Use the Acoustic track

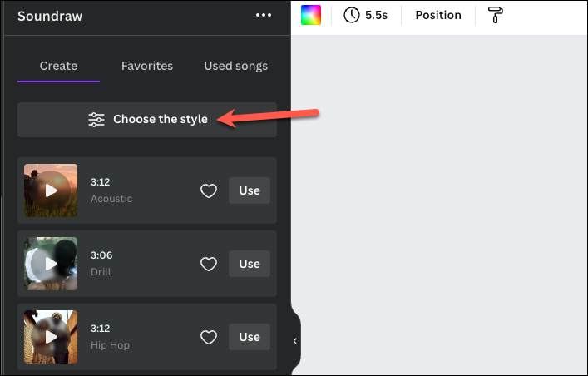[x=250, y=190]
